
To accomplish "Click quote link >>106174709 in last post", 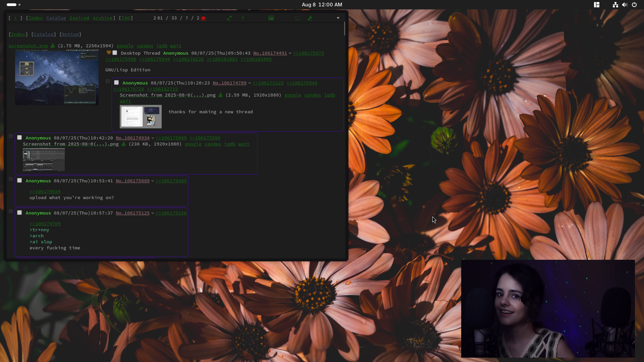I will coord(45,224).
